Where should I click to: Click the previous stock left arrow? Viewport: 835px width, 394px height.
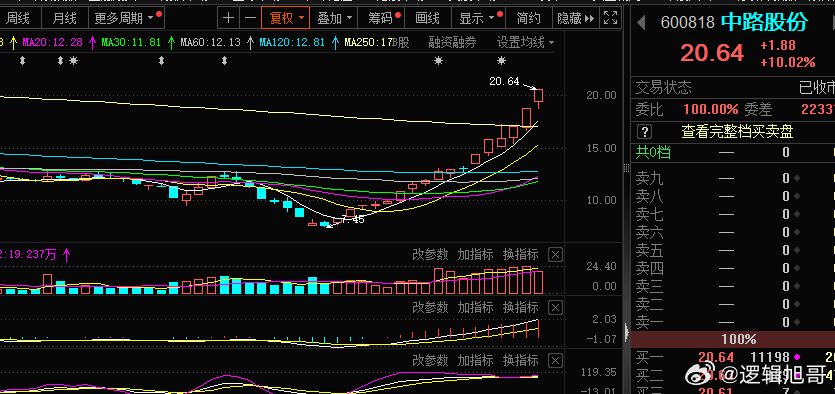(x=642, y=22)
